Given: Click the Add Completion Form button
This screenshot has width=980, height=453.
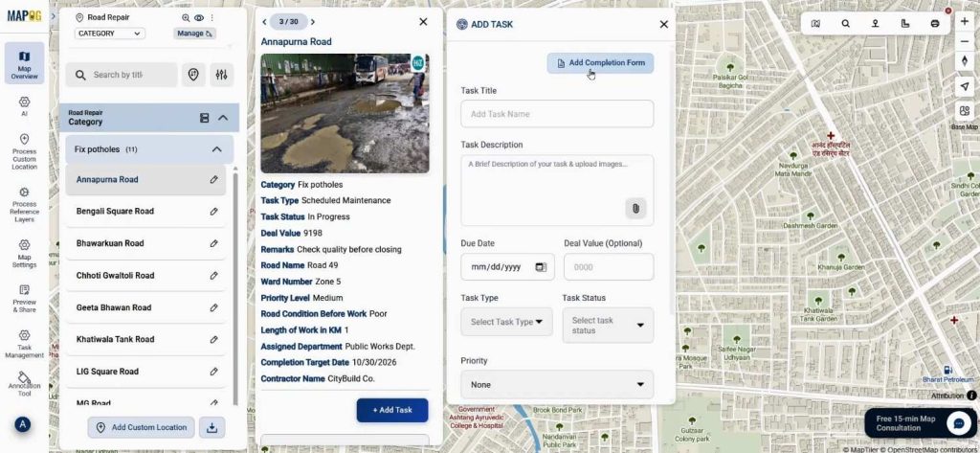Looking at the screenshot, I should click(x=600, y=63).
